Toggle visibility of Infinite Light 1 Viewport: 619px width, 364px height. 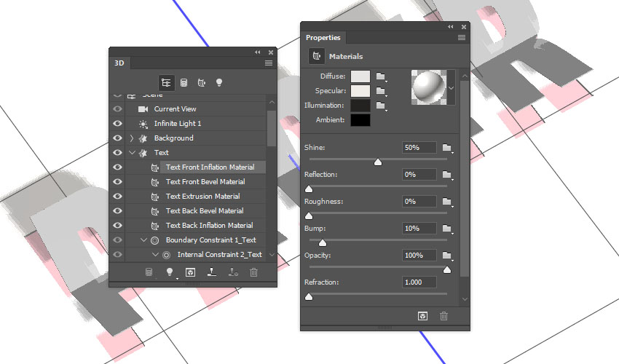click(x=118, y=124)
